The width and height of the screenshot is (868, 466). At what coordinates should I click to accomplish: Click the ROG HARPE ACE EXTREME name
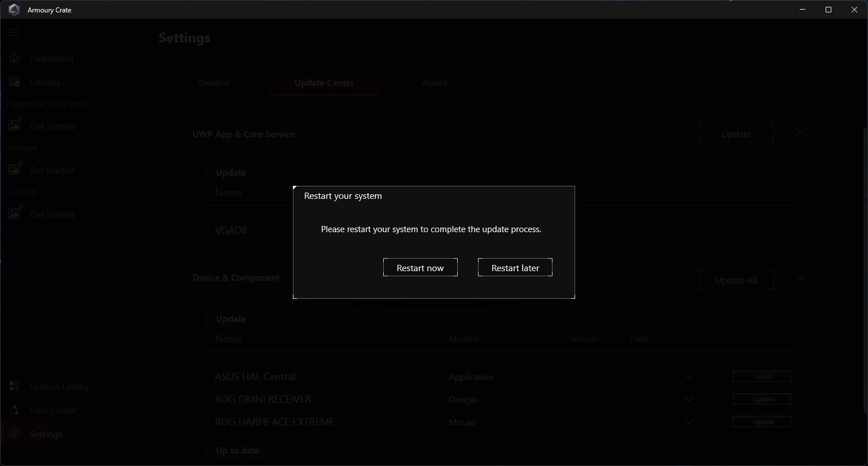(275, 422)
